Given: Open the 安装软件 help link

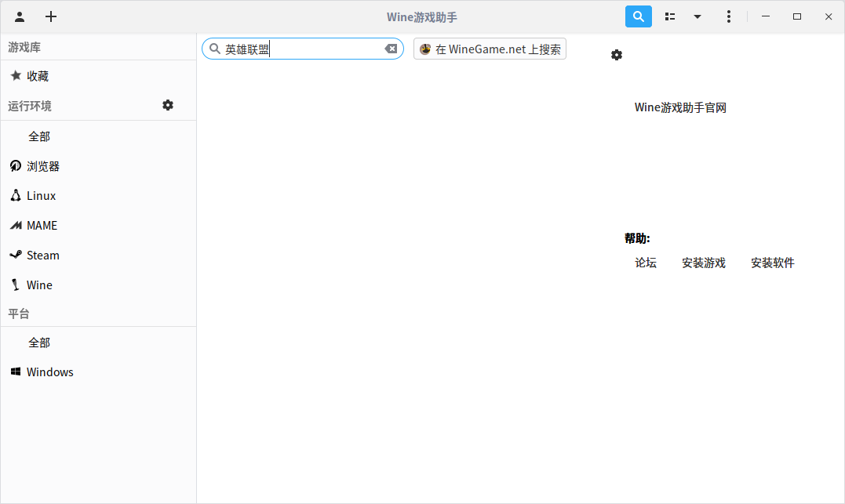Looking at the screenshot, I should click(x=773, y=263).
